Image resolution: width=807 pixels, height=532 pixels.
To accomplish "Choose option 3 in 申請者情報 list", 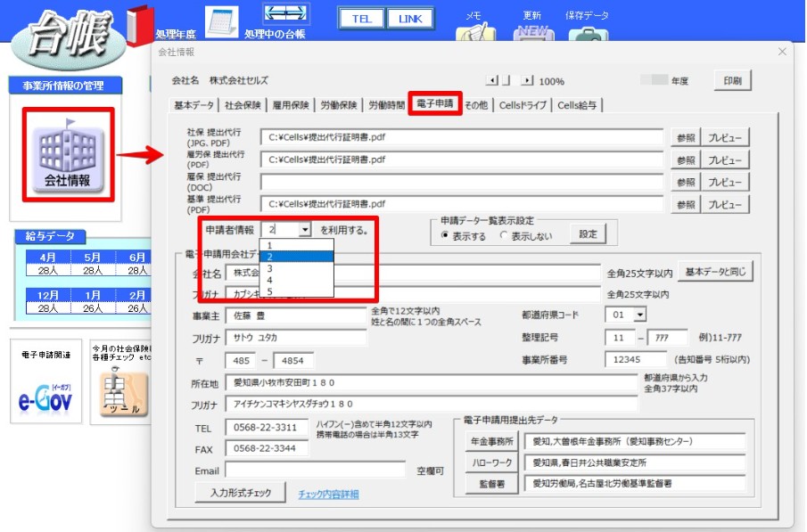I will 297,268.
